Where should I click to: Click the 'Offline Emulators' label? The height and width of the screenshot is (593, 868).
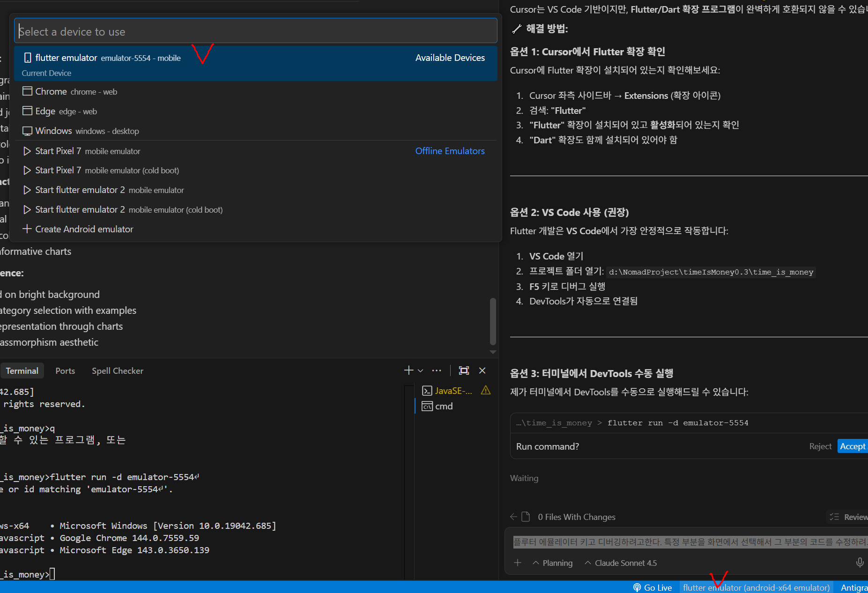[x=450, y=151]
